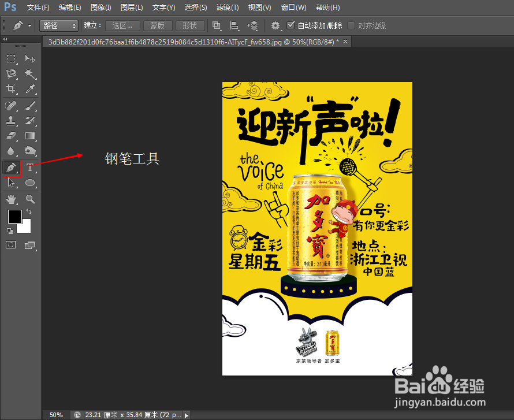Select the Ellipse shape tool

[x=30, y=183]
